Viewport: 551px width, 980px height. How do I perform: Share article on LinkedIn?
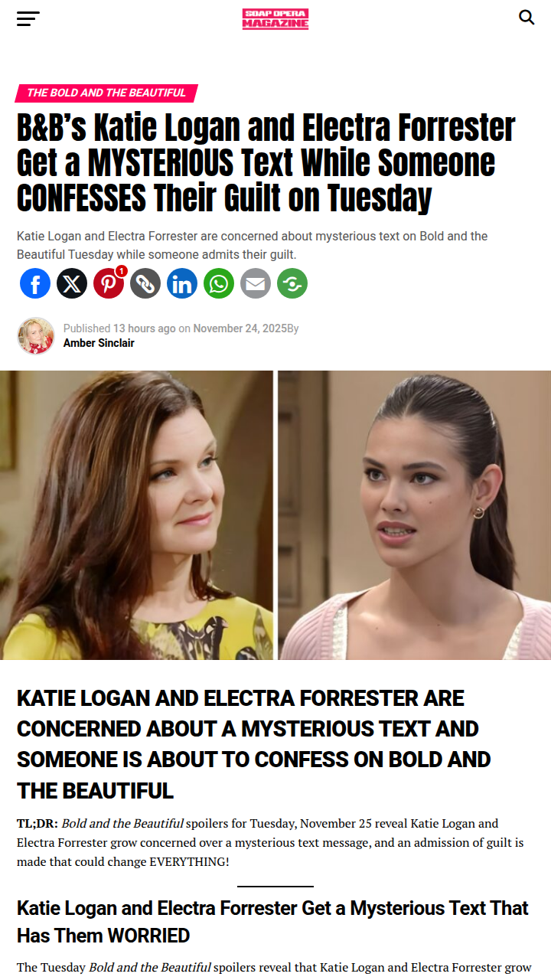point(182,283)
